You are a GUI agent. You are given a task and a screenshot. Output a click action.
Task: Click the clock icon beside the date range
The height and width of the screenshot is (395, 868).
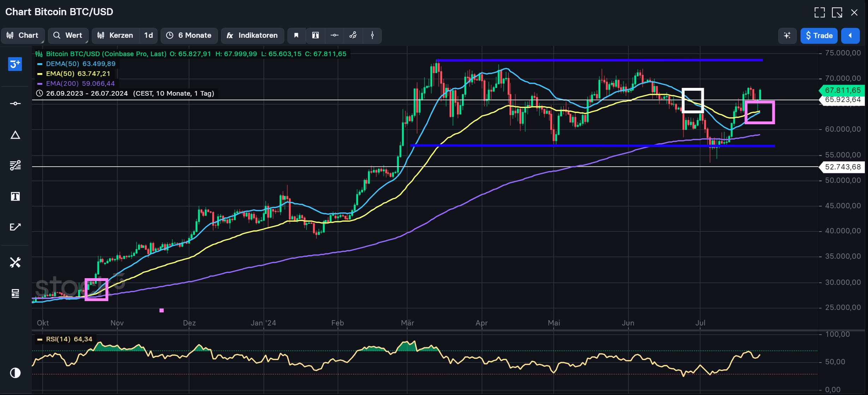pos(40,94)
